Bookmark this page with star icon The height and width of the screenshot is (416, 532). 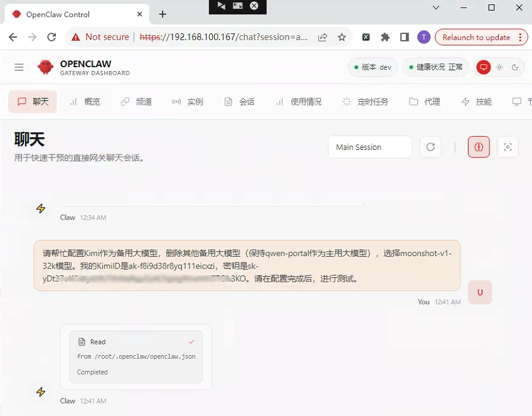(x=342, y=37)
